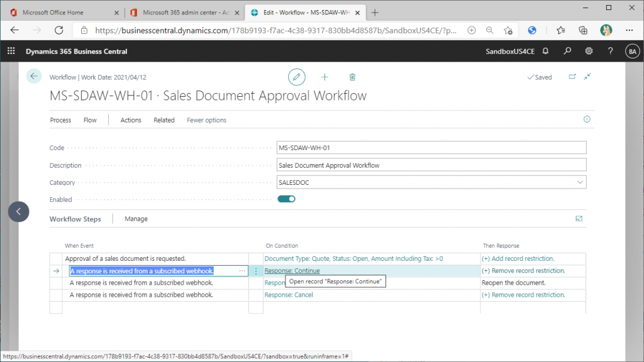Click the edit pencil icon
644x362 pixels.
click(297, 77)
